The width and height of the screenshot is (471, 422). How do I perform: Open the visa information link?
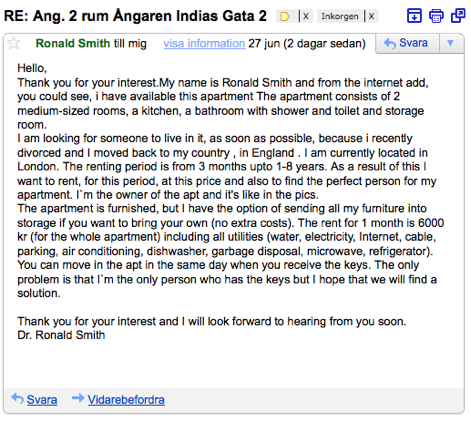point(204,43)
